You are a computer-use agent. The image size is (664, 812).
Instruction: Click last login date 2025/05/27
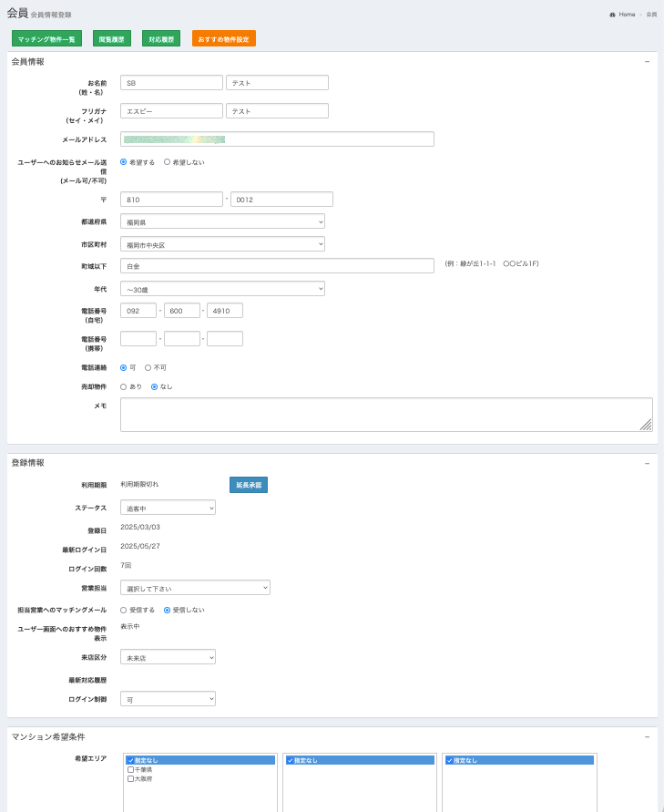point(140,546)
